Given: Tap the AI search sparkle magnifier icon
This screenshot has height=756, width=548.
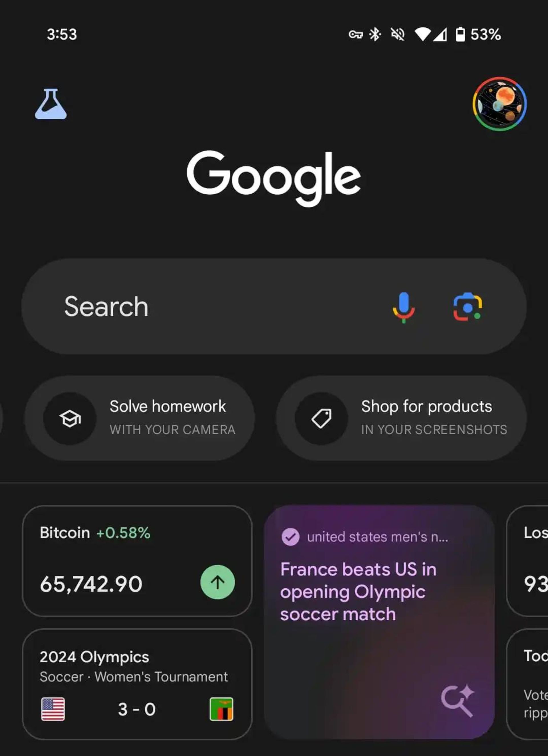Looking at the screenshot, I should tap(458, 700).
